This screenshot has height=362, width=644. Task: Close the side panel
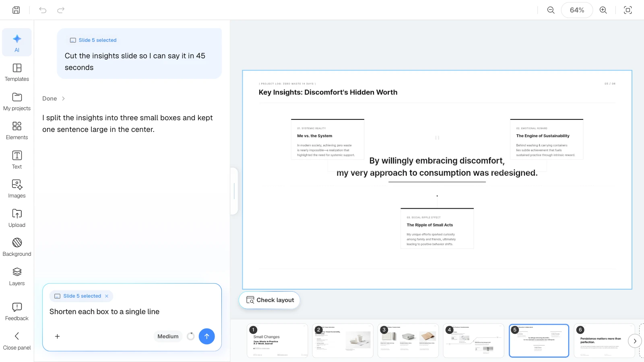coord(17,341)
